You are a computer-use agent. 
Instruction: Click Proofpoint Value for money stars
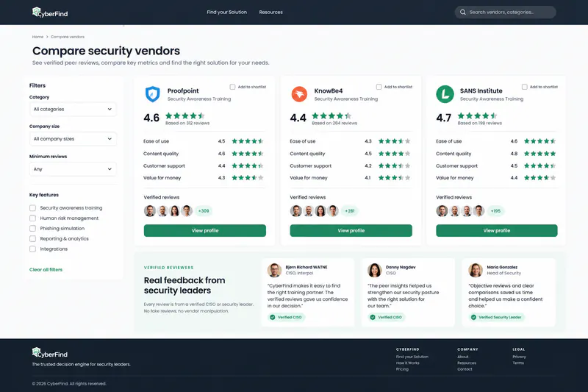pyautogui.click(x=248, y=178)
